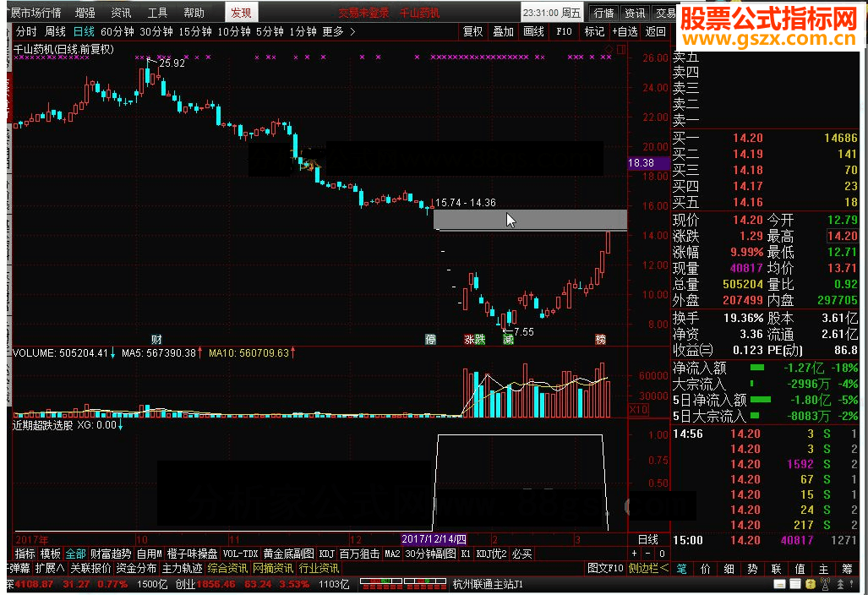Click the 标记 mark button
The height and width of the screenshot is (595, 868).
(x=594, y=31)
